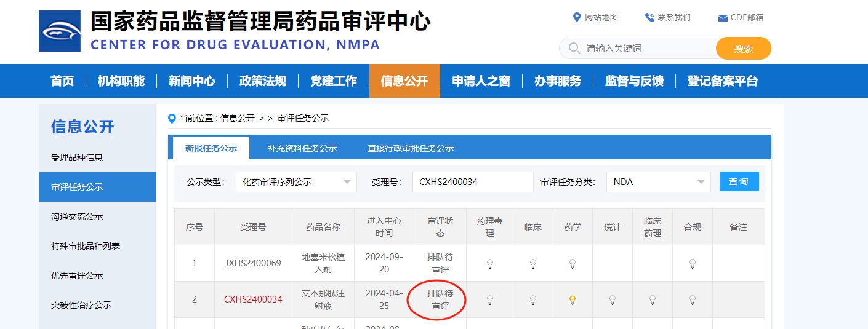Open 监督与反馈 menu

(x=635, y=81)
